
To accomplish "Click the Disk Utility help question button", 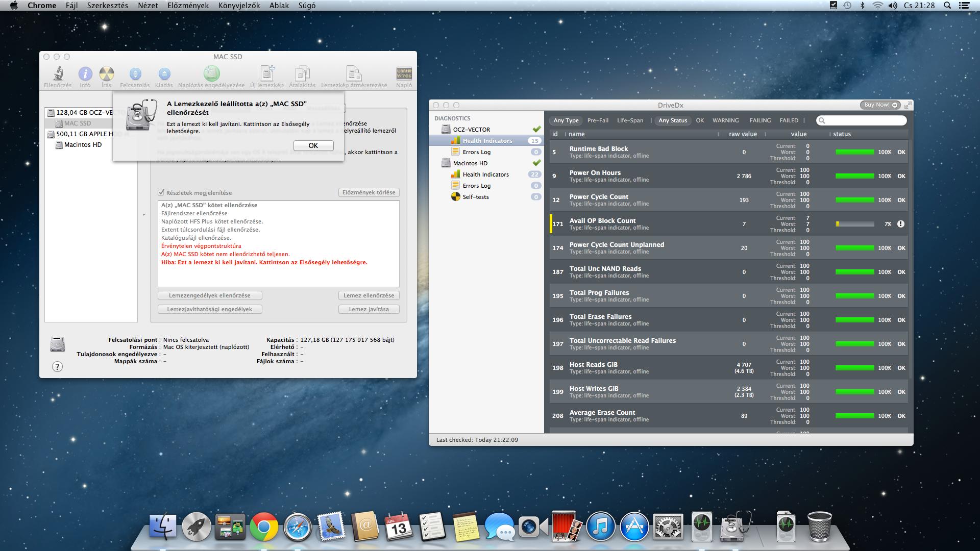I will [x=58, y=366].
